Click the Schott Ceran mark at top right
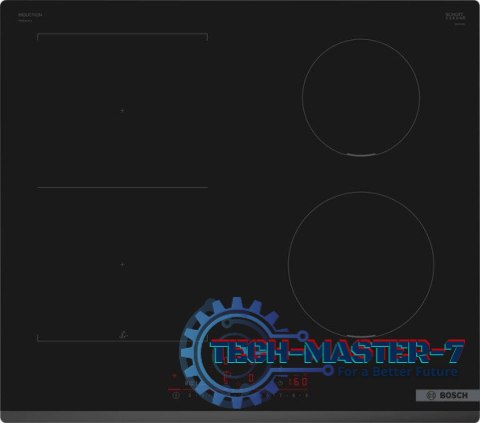The image size is (480, 423). (x=455, y=16)
